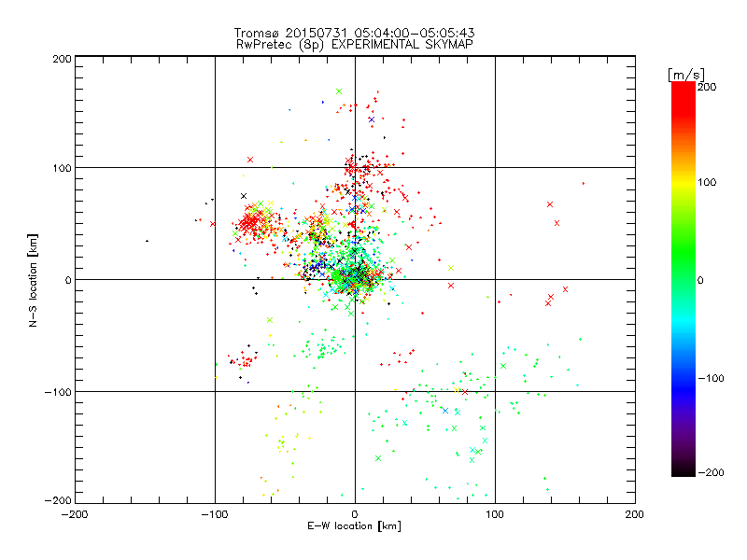Click colorbar scale label 0
This screenshot has width=747, height=560.
pyautogui.click(x=701, y=280)
